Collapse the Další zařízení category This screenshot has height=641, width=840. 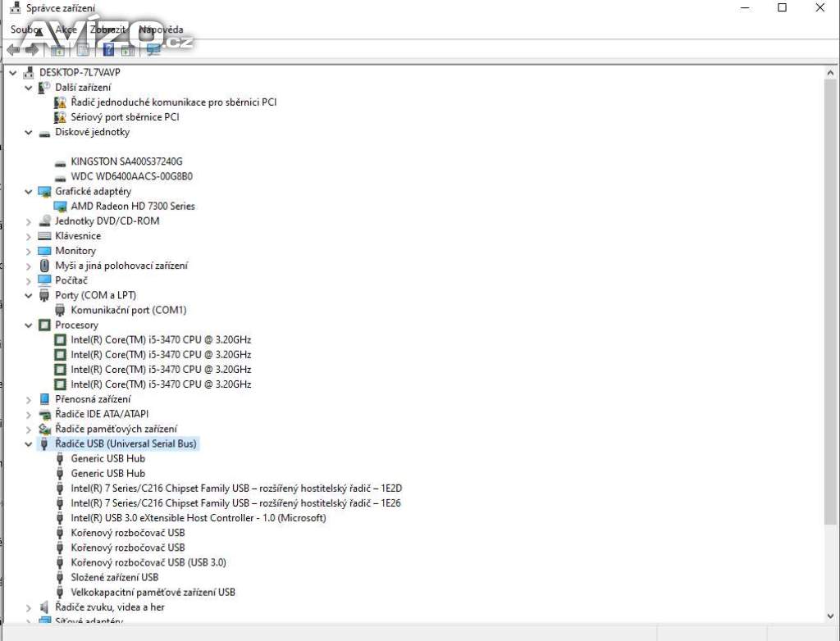[29, 87]
